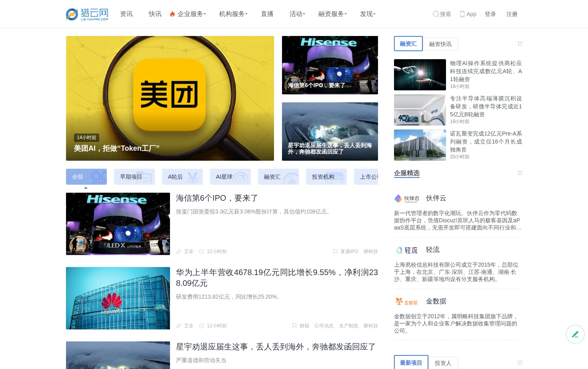Click the 金数据 logo icon
The height and width of the screenshot is (369, 588).
(407, 302)
